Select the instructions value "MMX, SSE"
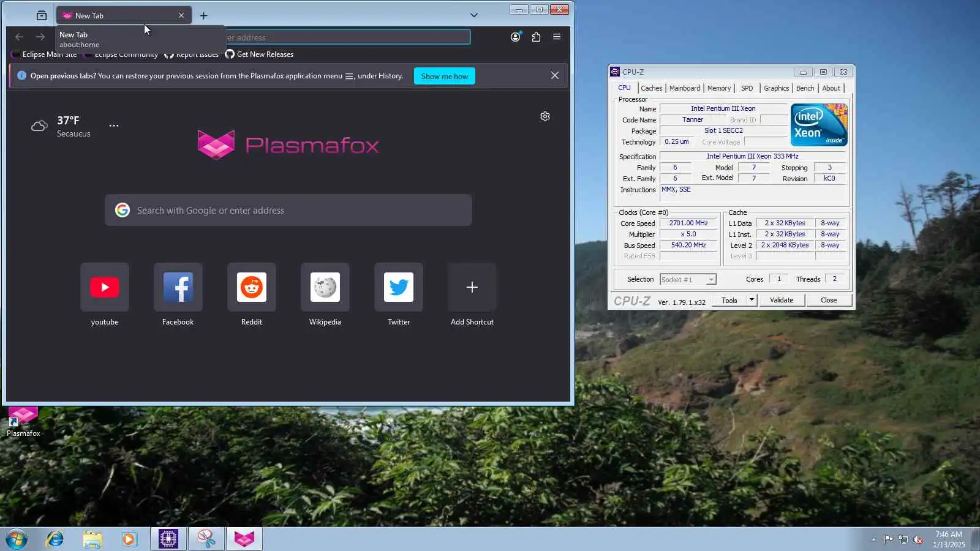This screenshot has height=551, width=980. point(676,189)
